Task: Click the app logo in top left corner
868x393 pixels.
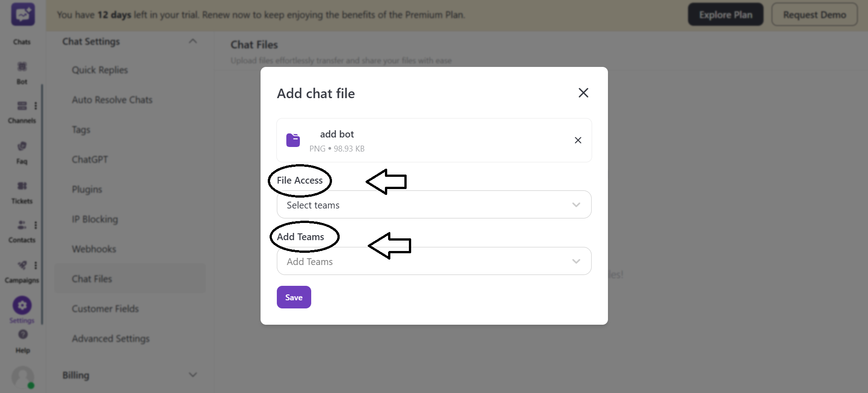Action: point(22,14)
